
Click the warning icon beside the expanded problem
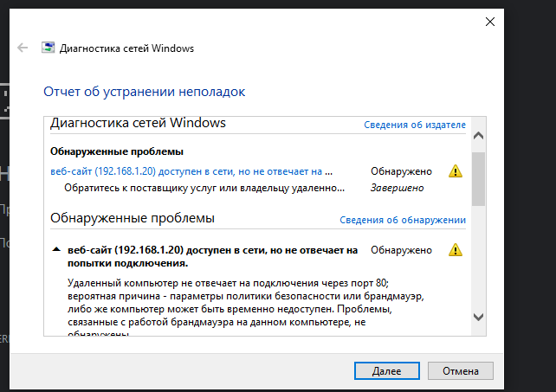456,250
